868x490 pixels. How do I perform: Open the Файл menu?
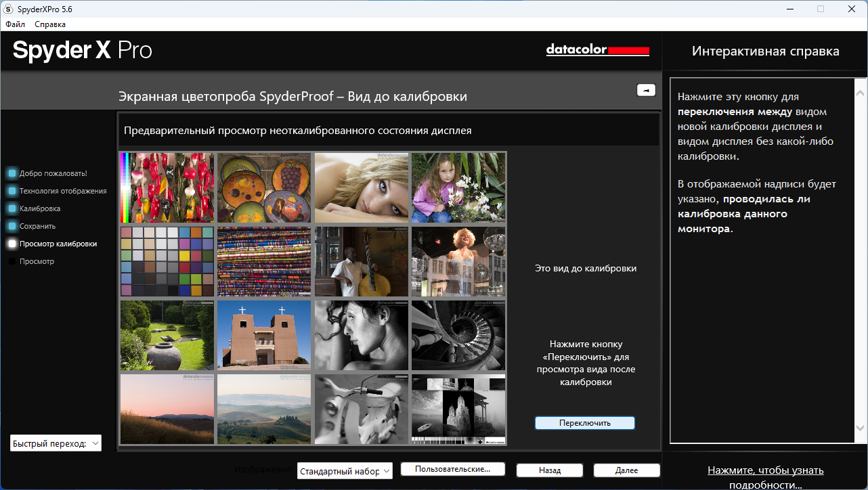pos(15,24)
